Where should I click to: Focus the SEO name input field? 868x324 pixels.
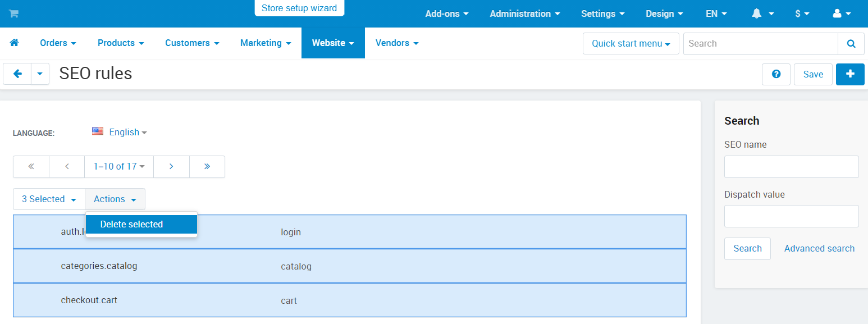[791, 167]
